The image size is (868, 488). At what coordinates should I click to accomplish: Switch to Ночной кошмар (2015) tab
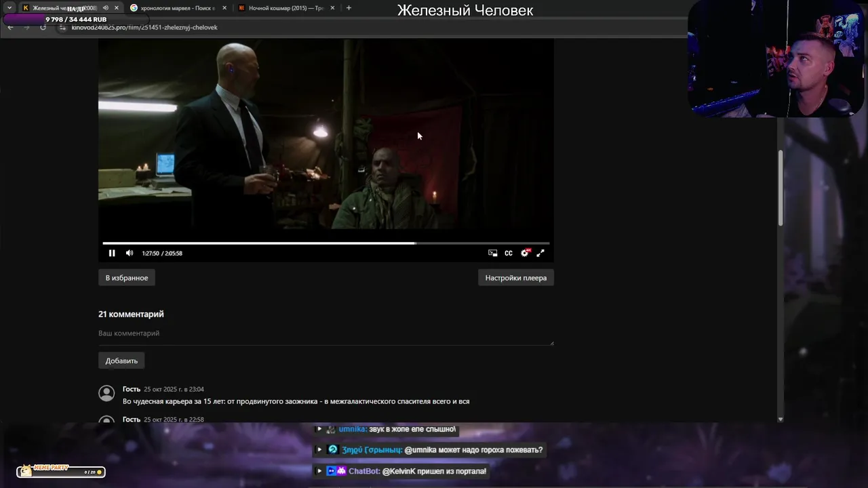click(285, 8)
